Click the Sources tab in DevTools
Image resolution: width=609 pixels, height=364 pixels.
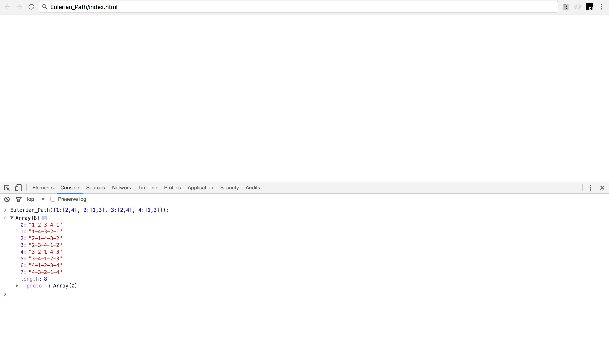(95, 188)
